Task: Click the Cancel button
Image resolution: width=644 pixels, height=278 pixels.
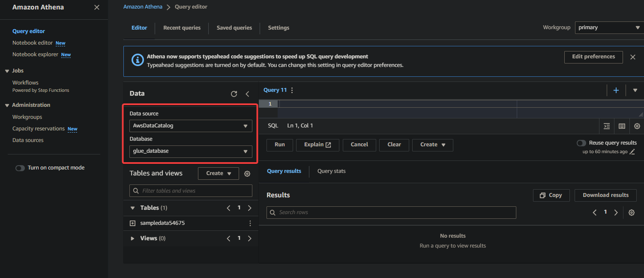Action: (x=359, y=145)
